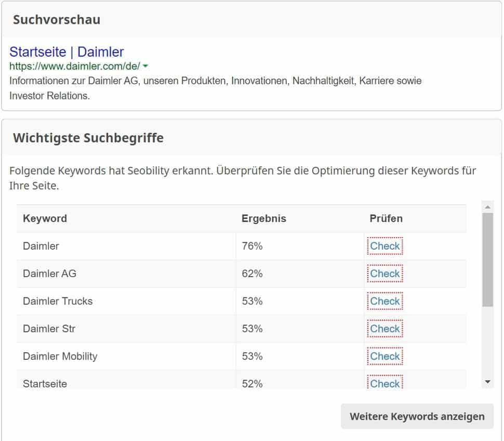The height and width of the screenshot is (441, 504).
Task: Select the 'Daimler' keyword cell
Action: click(126, 246)
